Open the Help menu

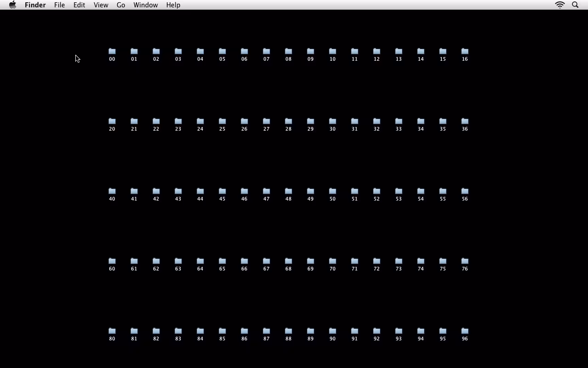tap(173, 5)
